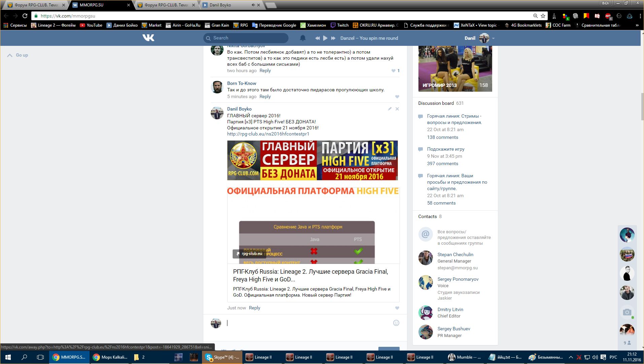Delete Danil Boyko's comment with X icon
Viewport: 644px width, 364px height.
pyautogui.click(x=397, y=109)
